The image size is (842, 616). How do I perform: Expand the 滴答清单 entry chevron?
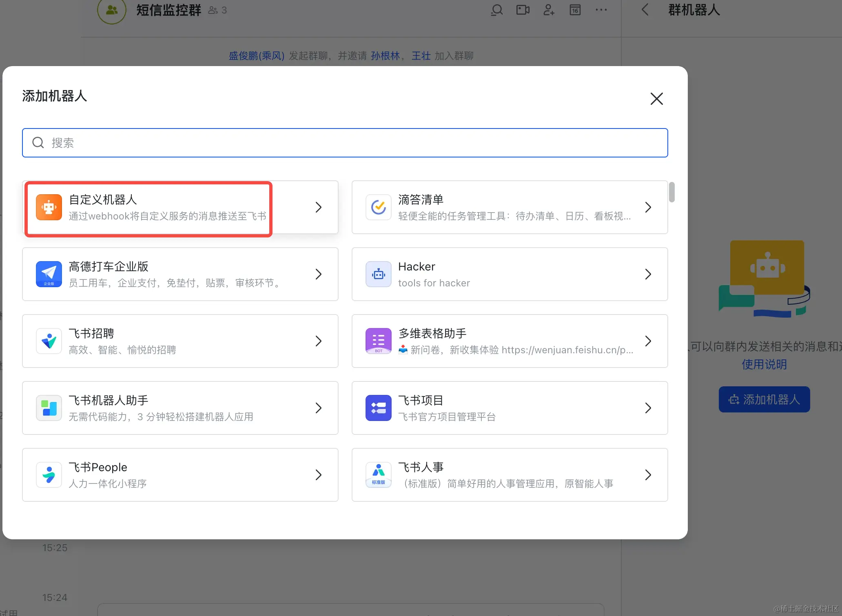tap(648, 207)
